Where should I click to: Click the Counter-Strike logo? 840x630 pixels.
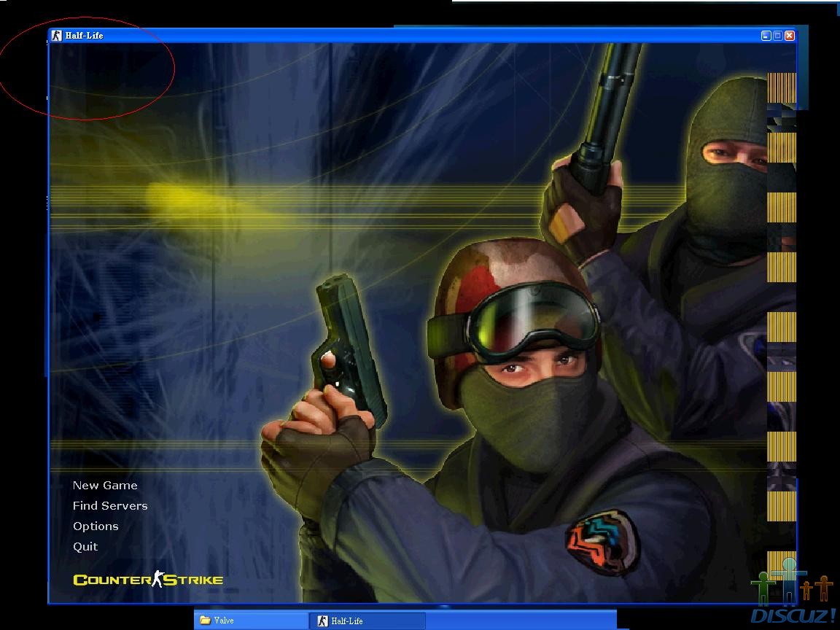[148, 579]
